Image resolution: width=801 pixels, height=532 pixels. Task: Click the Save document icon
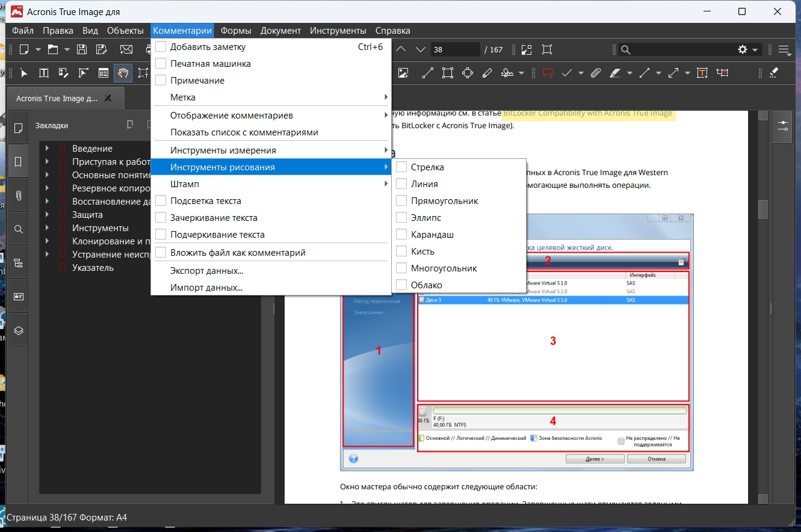[x=82, y=49]
